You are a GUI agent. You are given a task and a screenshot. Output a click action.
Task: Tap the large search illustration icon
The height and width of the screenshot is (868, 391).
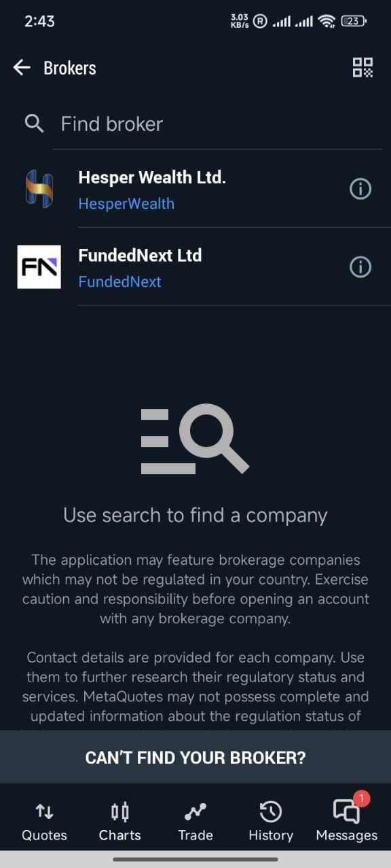click(x=195, y=439)
